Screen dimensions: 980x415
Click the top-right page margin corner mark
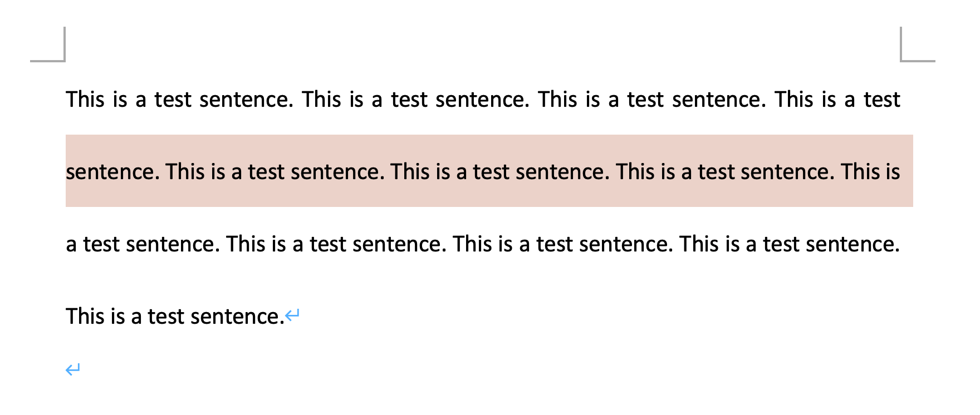918,45
